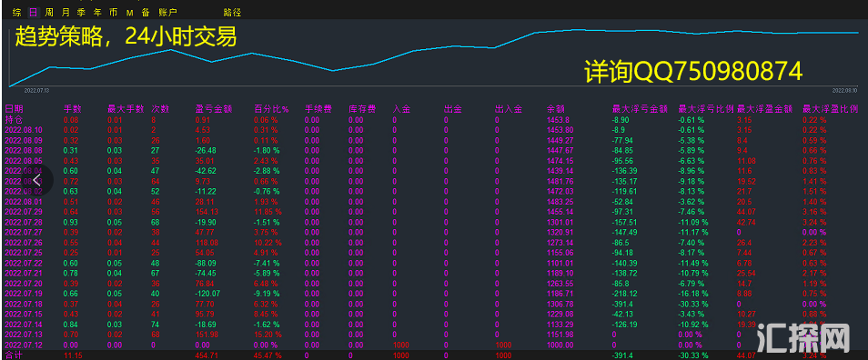Select the 持仓 row label
This screenshot has height=360, width=868.
click(14, 119)
